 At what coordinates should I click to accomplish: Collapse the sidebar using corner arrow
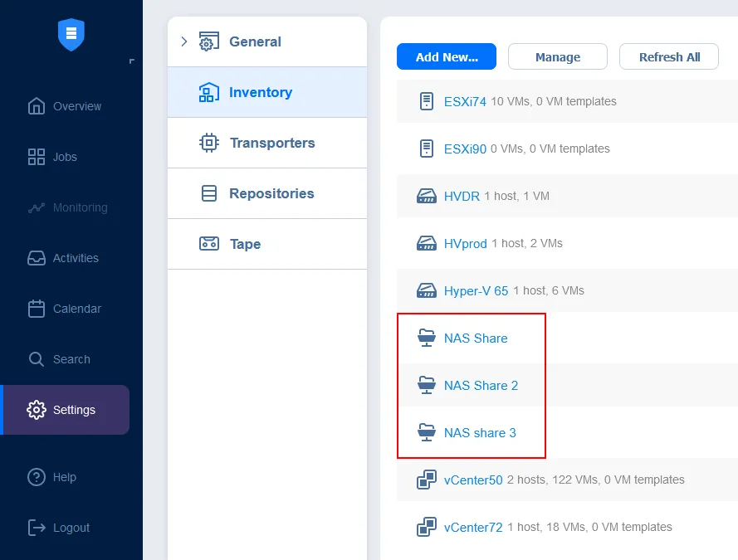[x=131, y=61]
